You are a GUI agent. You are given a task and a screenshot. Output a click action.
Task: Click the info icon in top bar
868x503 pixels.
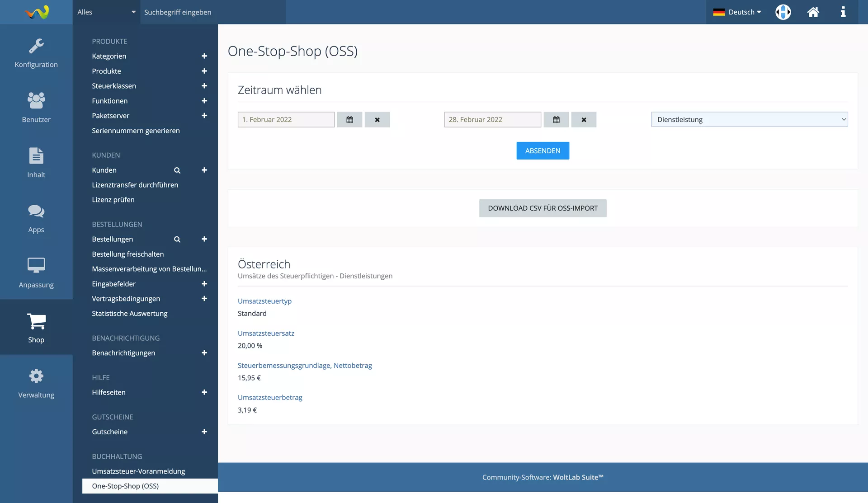coord(843,12)
